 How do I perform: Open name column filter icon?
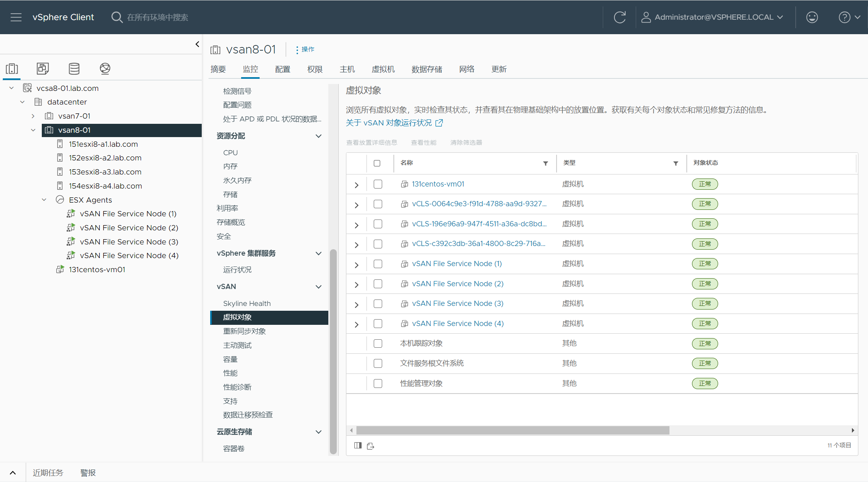point(546,163)
